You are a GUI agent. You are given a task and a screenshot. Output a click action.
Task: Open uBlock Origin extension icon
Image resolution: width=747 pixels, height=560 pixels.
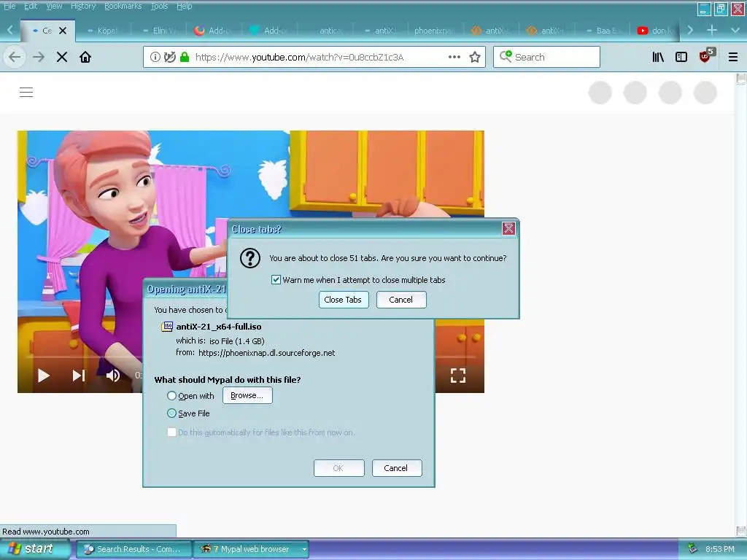click(x=706, y=56)
